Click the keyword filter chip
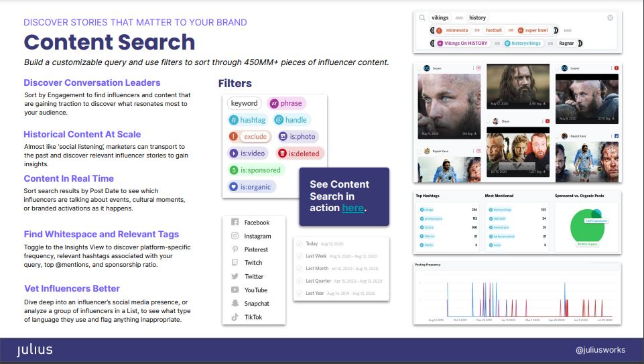The height and width of the screenshot is (364, 644). [x=245, y=103]
